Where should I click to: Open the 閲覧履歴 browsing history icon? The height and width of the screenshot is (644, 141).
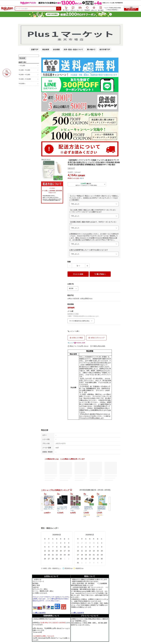[87, 8]
